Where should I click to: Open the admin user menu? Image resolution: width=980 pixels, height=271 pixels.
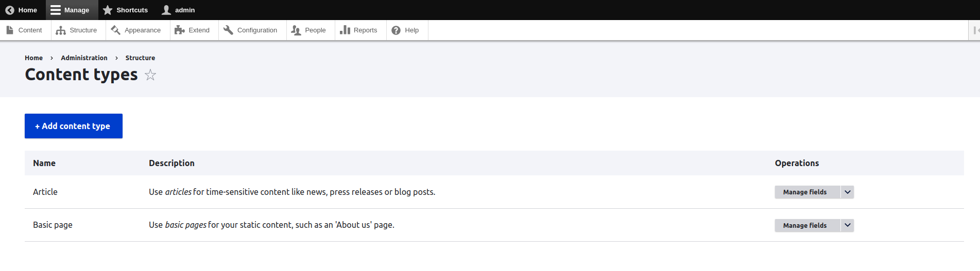pos(178,10)
